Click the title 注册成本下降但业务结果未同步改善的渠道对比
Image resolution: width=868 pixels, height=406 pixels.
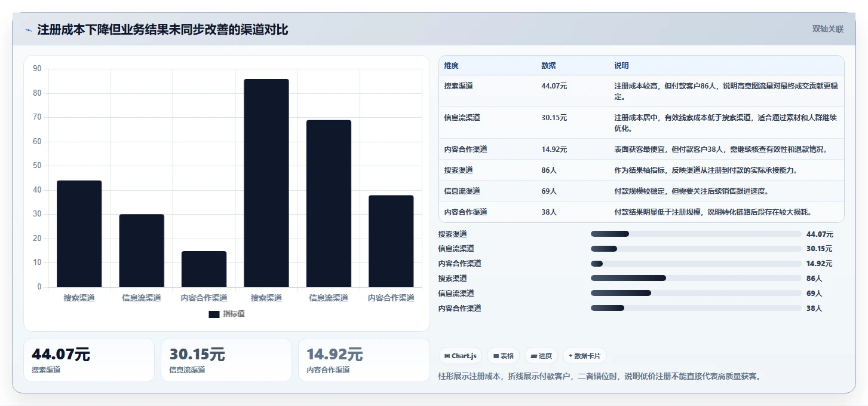[x=162, y=30]
